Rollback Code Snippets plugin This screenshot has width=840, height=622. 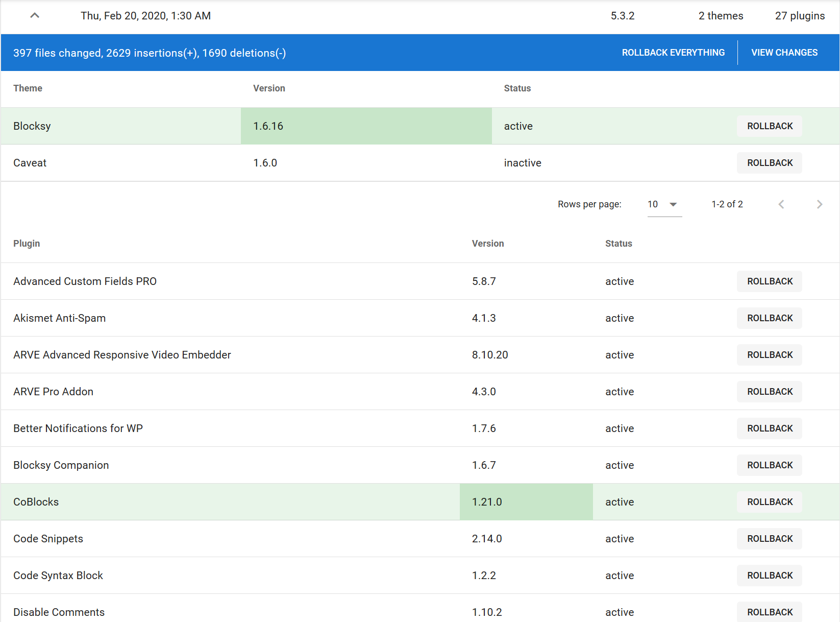770,539
